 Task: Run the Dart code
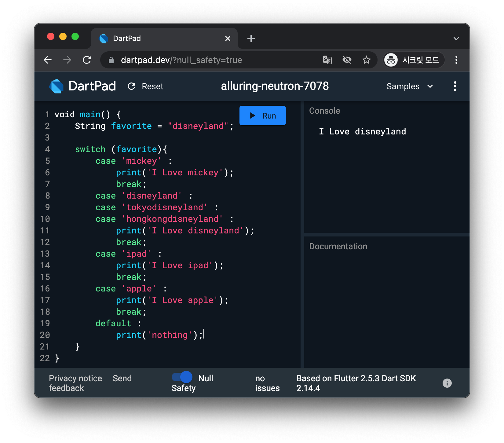[263, 115]
